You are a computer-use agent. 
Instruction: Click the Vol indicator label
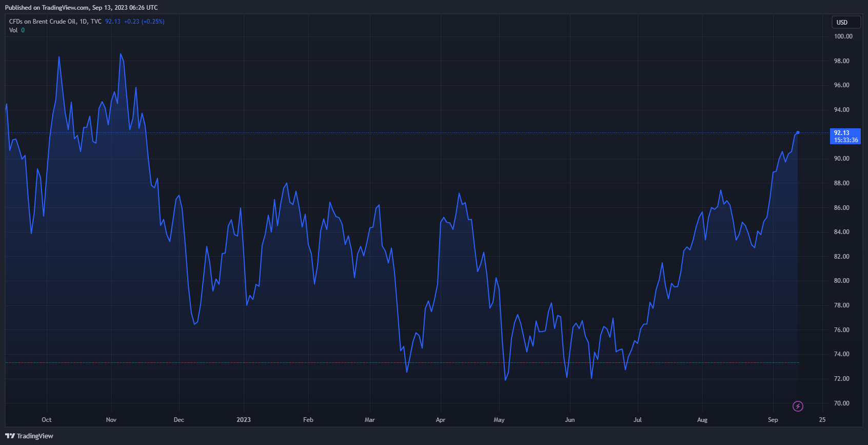pos(13,30)
